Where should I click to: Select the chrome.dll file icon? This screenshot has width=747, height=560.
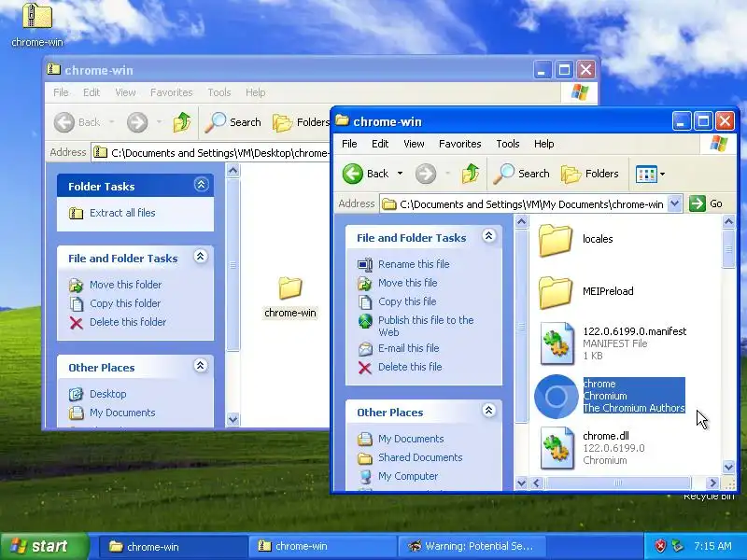tap(557, 448)
